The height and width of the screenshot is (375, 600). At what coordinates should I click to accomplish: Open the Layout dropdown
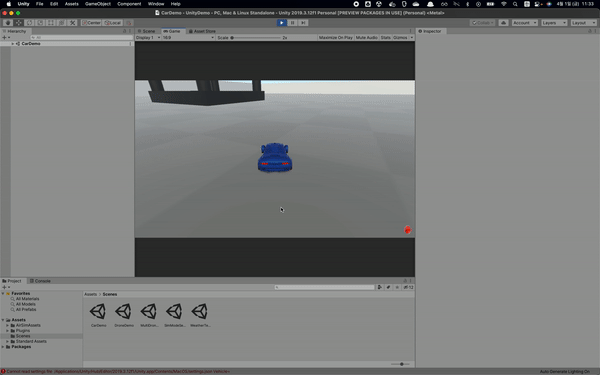coord(583,23)
